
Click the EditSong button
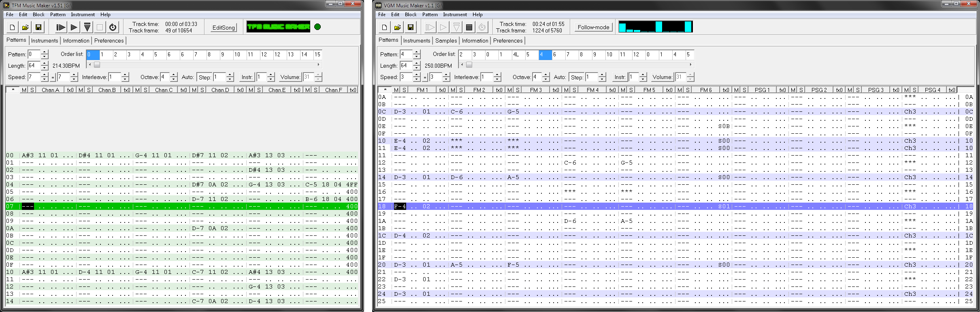tap(224, 28)
